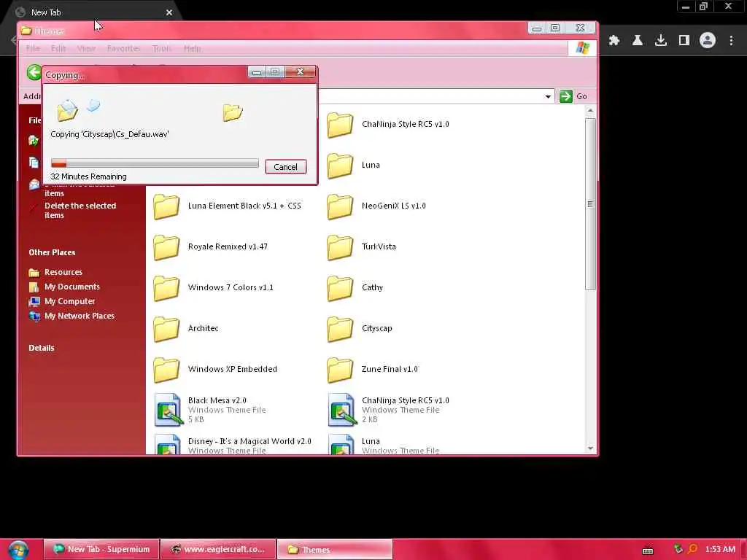Select the Luna folder icon
This screenshot has width=747, height=560.
[x=340, y=166]
